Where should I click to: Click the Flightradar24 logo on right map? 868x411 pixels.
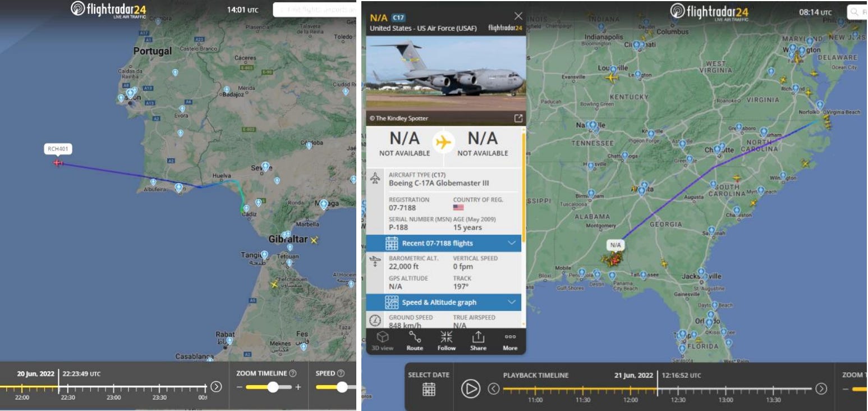(x=709, y=11)
